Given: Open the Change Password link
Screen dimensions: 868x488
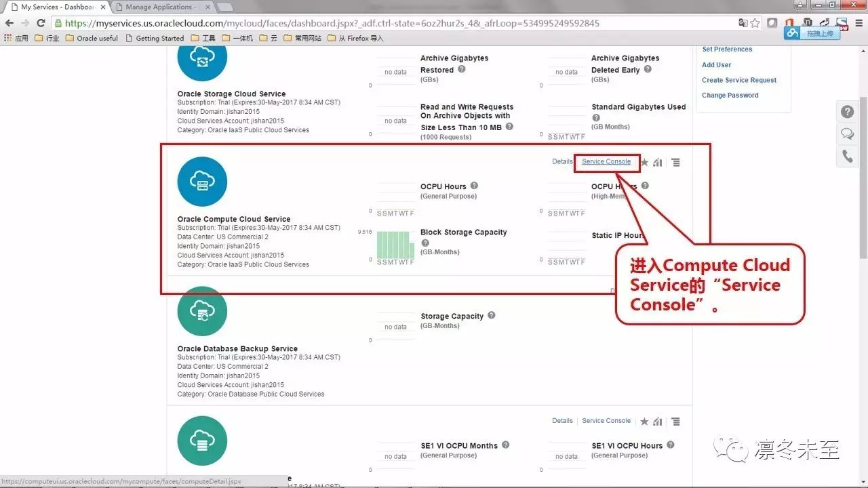Looking at the screenshot, I should tap(730, 96).
